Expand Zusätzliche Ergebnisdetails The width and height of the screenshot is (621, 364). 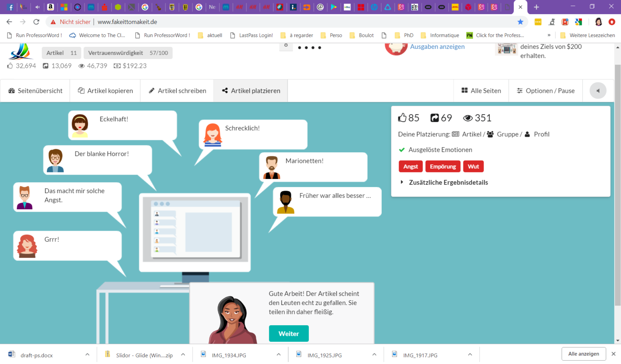coord(448,183)
